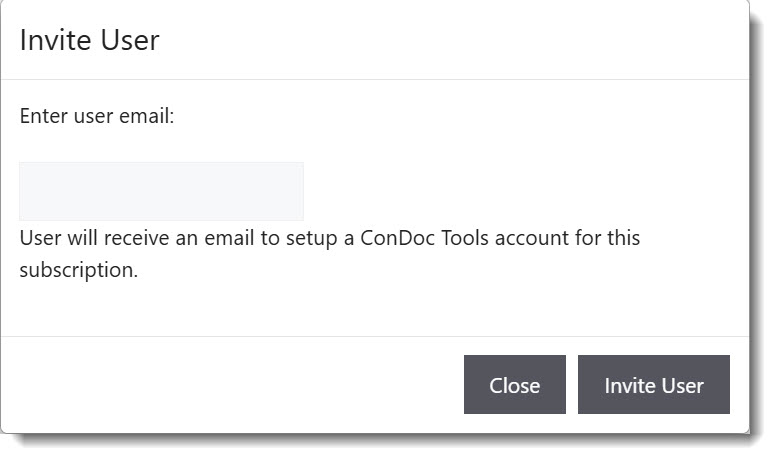This screenshot has width=775, height=459.
Task: Click the 'Enter user email:' prompt text
Action: click(97, 116)
